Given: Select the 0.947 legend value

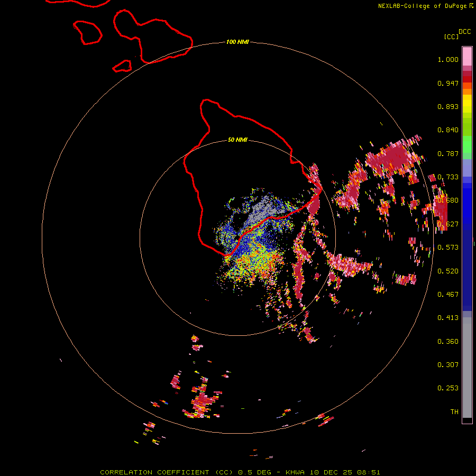Looking at the screenshot, I should point(448,83).
